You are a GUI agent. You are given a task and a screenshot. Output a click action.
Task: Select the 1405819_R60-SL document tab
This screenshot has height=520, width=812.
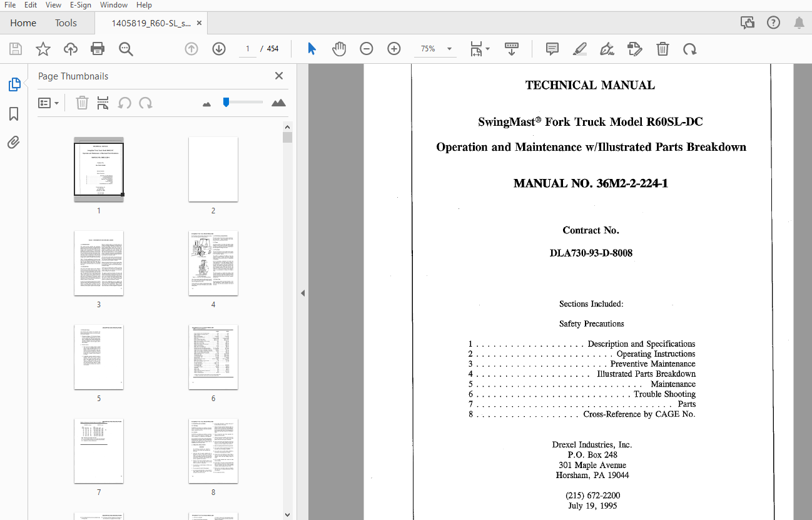[x=151, y=23]
